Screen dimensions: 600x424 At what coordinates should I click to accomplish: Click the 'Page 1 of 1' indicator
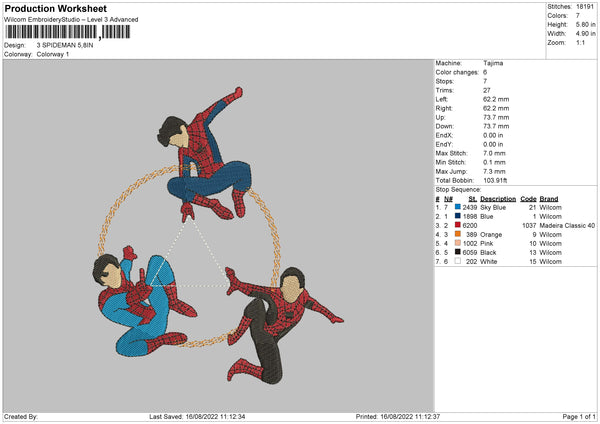[579, 416]
